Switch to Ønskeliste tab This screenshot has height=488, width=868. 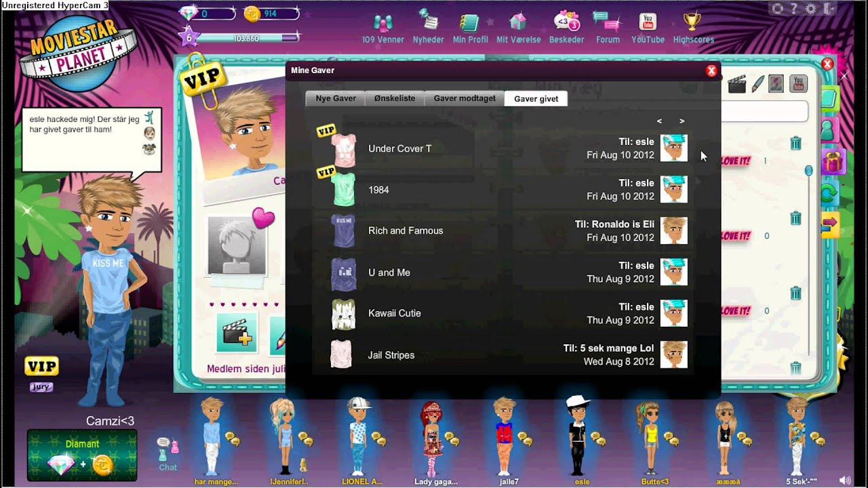coord(395,98)
